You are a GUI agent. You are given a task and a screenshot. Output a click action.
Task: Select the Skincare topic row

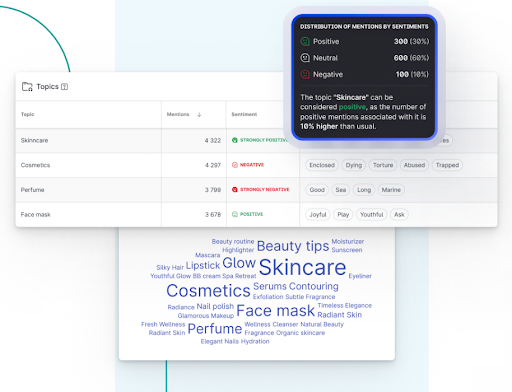pos(256,140)
